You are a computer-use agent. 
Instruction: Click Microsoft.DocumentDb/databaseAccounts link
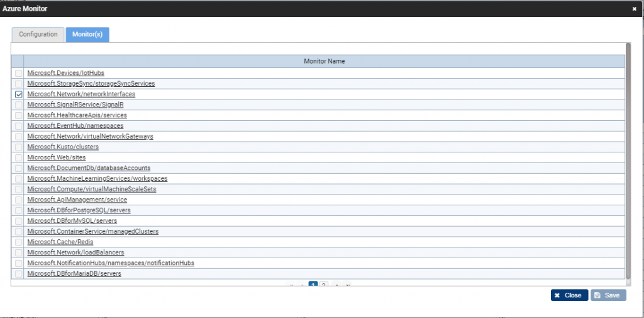(89, 168)
